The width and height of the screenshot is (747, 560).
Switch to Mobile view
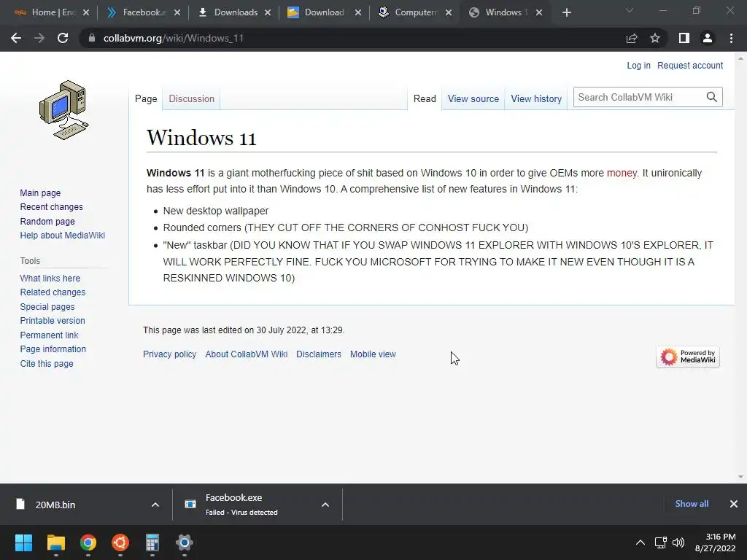pos(373,354)
